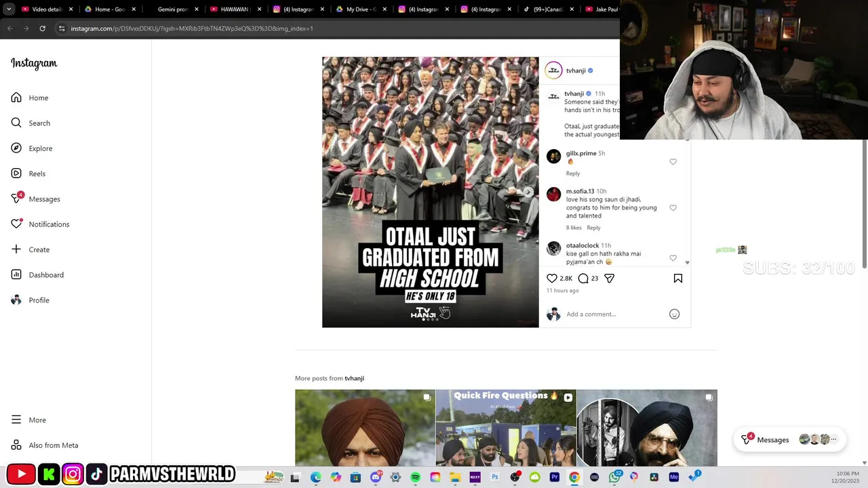Open the otaaloclock profile link
Viewport: 868px width, 488px height.
click(583, 245)
